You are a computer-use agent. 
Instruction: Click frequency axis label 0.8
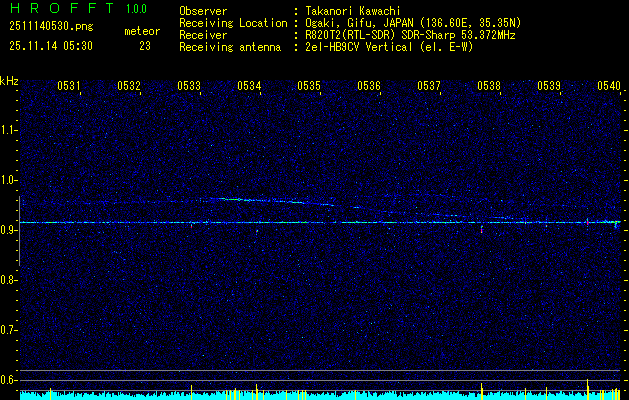pyautogui.click(x=7, y=280)
